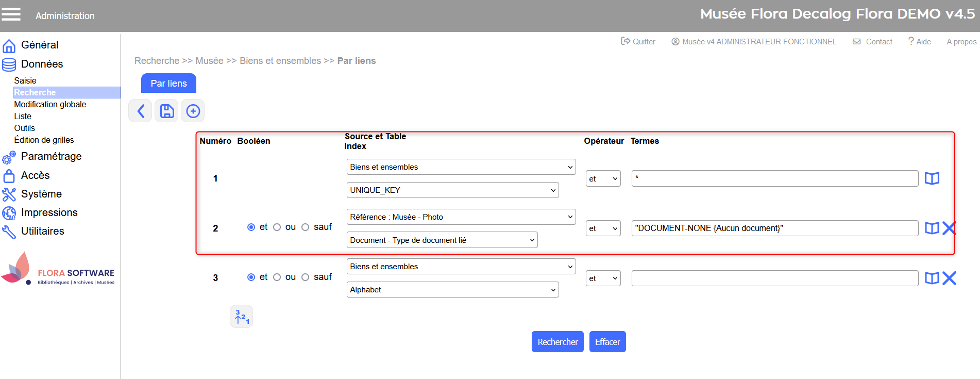Open index book icon for row 1

point(932,178)
